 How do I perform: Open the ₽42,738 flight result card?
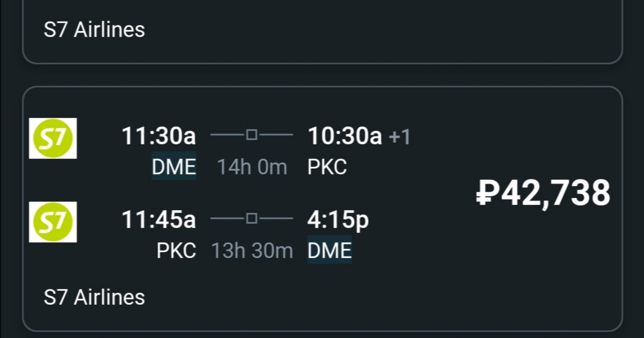pyautogui.click(x=322, y=209)
